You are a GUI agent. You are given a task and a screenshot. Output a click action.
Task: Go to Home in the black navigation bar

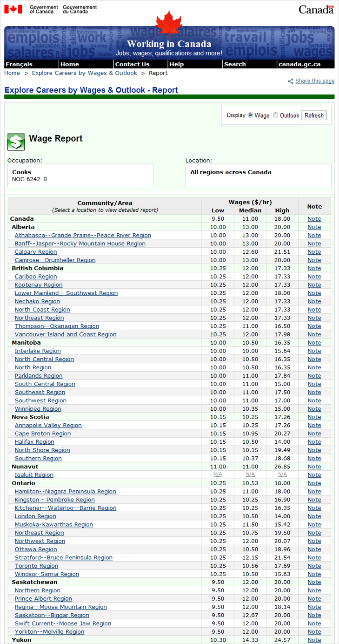(x=70, y=64)
